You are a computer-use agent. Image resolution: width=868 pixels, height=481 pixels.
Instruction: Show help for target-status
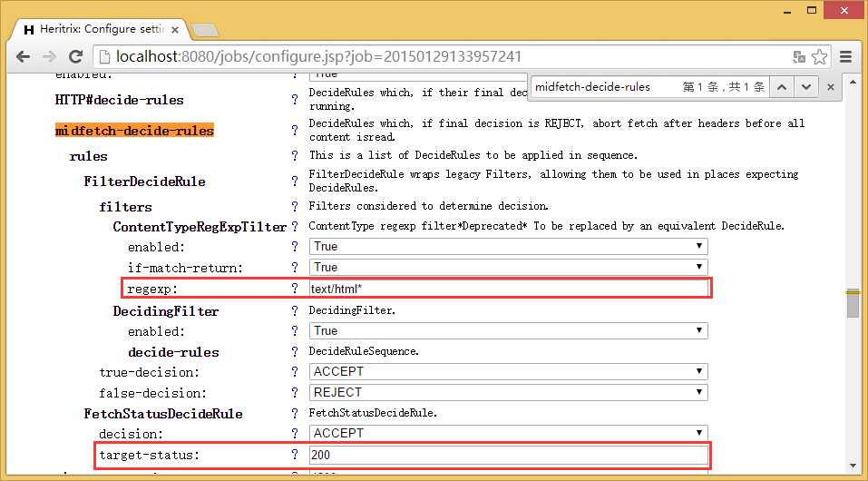tap(295, 455)
